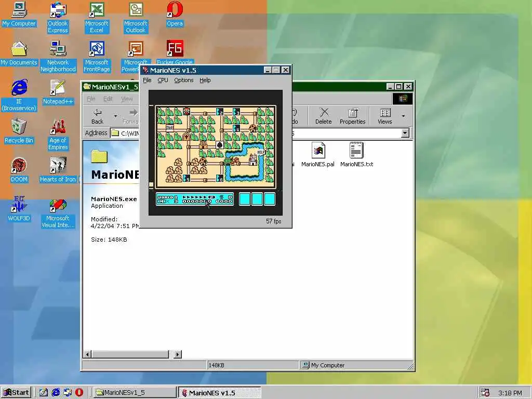Launch Opera from the Quick Launch bar

click(79, 393)
